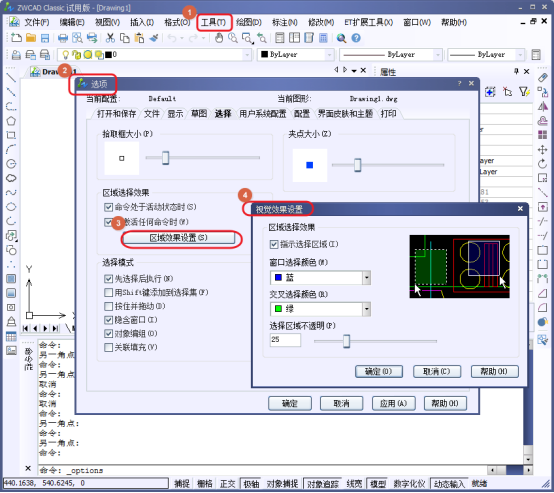554x493 pixels.
Task: Switch to the 显示 tab in Options
Action: coord(175,114)
